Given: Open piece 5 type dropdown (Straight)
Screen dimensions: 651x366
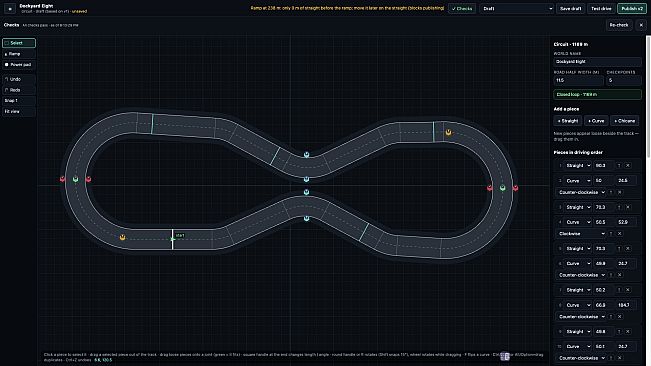Looking at the screenshot, I should 578,249.
